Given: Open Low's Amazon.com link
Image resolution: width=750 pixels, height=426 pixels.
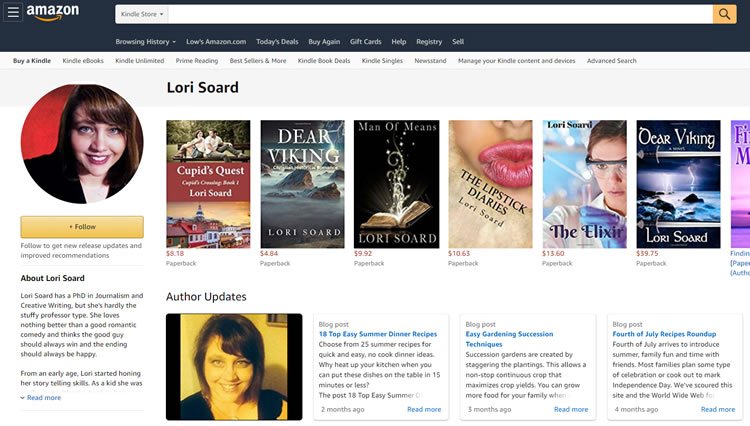Looking at the screenshot, I should pyautogui.click(x=216, y=42).
